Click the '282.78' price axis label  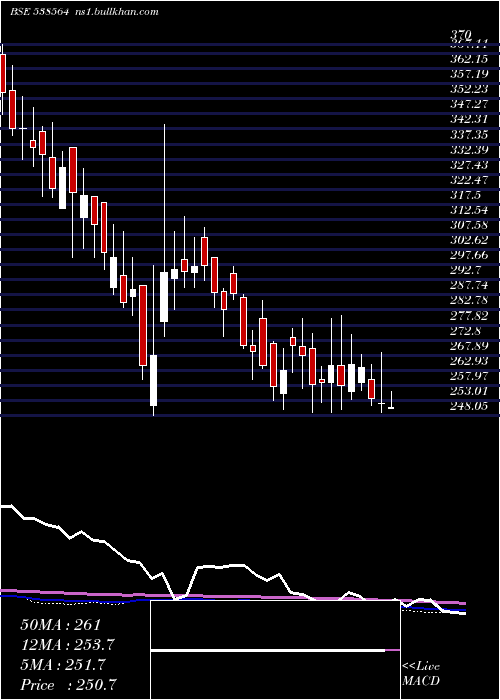[x=469, y=300]
